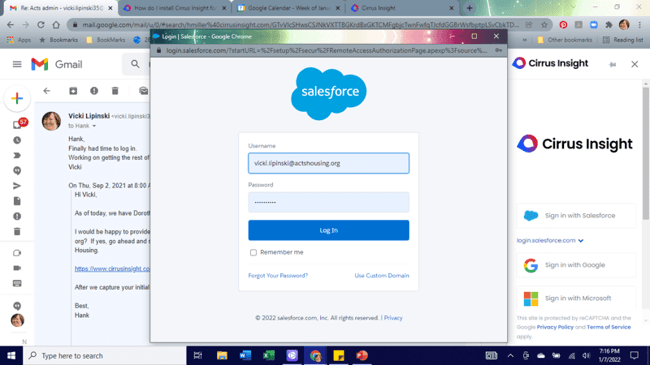Open Snoozed clock icon in Gmail sidebar
650x365 pixels.
click(17, 140)
